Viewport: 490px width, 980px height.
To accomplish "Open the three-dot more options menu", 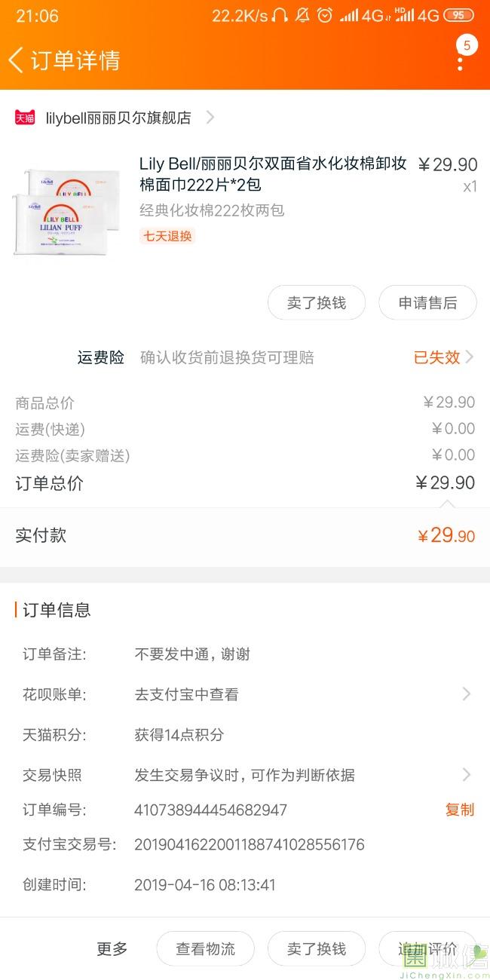I will point(460,61).
